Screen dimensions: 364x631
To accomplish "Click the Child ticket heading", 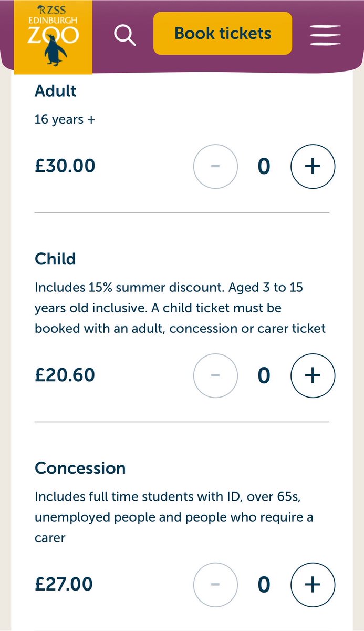I will click(x=55, y=259).
